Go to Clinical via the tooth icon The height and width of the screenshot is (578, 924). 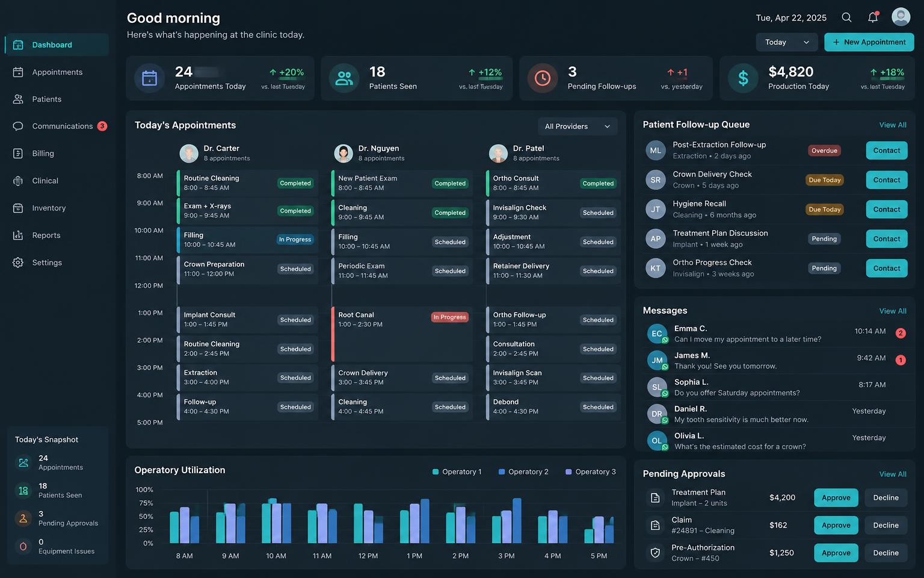(x=18, y=181)
